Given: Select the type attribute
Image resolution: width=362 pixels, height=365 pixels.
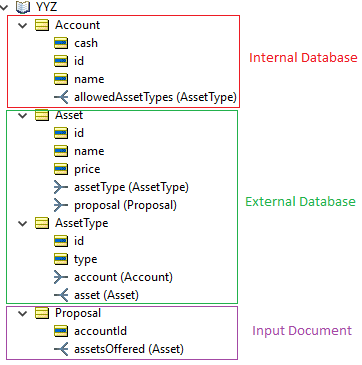Looking at the screenshot, I should click(86, 260).
